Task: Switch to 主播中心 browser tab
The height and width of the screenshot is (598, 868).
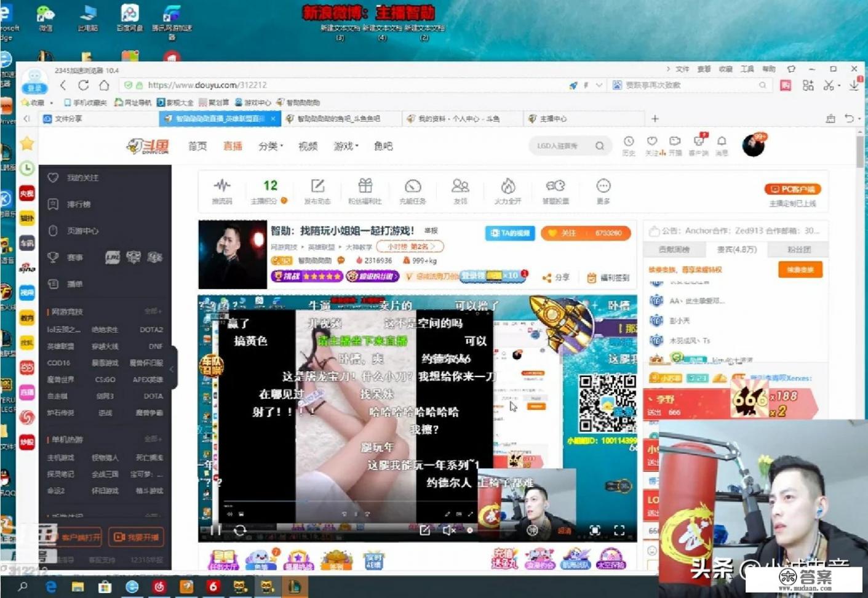Action: tap(584, 119)
